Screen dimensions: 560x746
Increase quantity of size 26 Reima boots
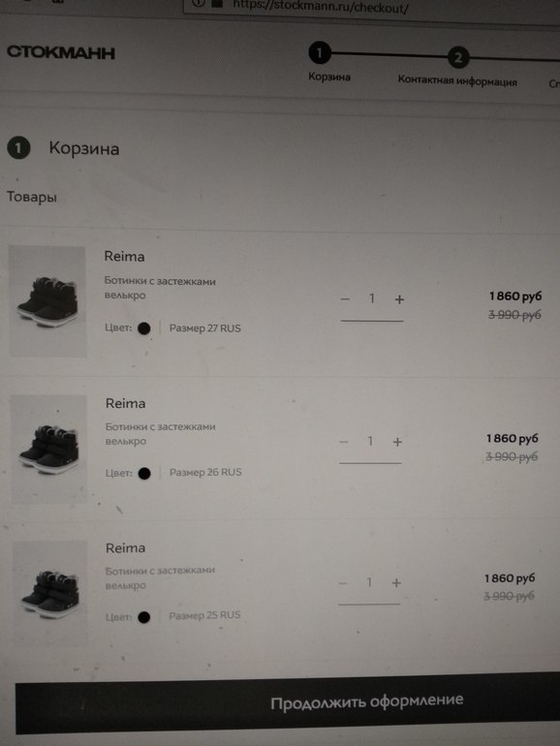click(397, 442)
